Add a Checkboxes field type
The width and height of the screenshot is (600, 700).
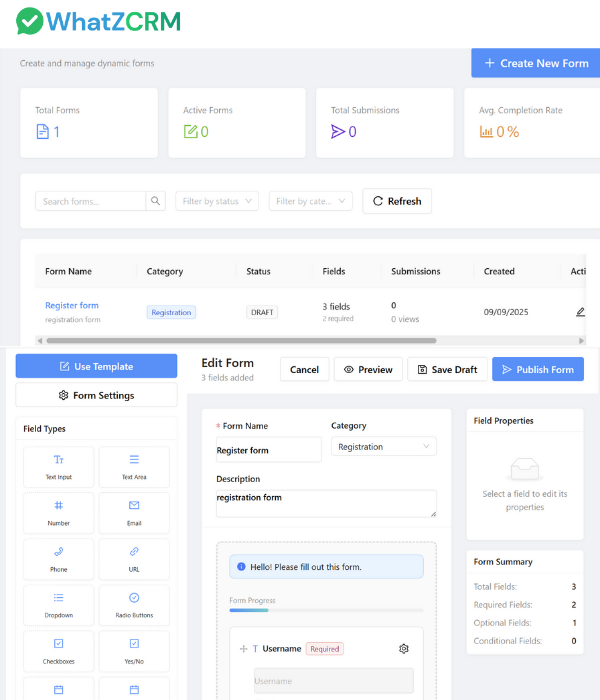pyautogui.click(x=58, y=650)
